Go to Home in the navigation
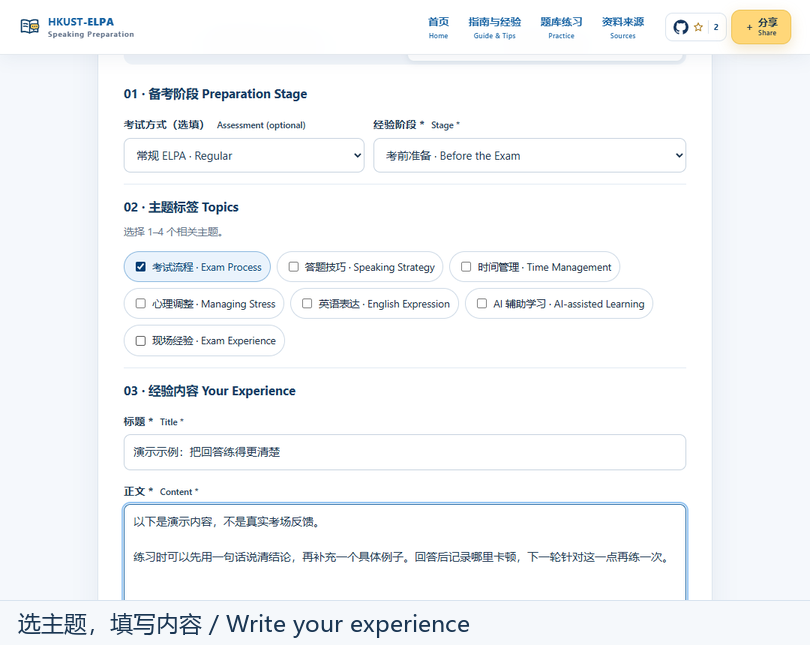This screenshot has height=645, width=810. click(438, 27)
